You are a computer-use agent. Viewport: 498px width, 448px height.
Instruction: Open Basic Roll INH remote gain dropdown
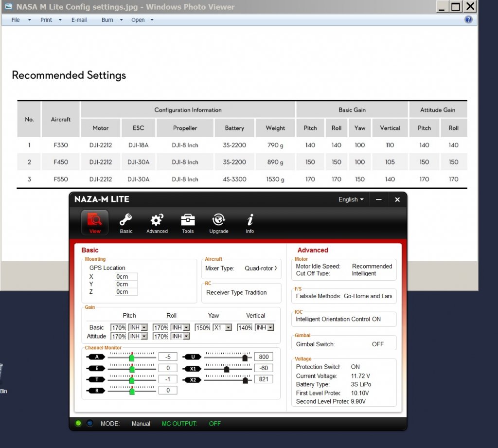click(x=180, y=327)
